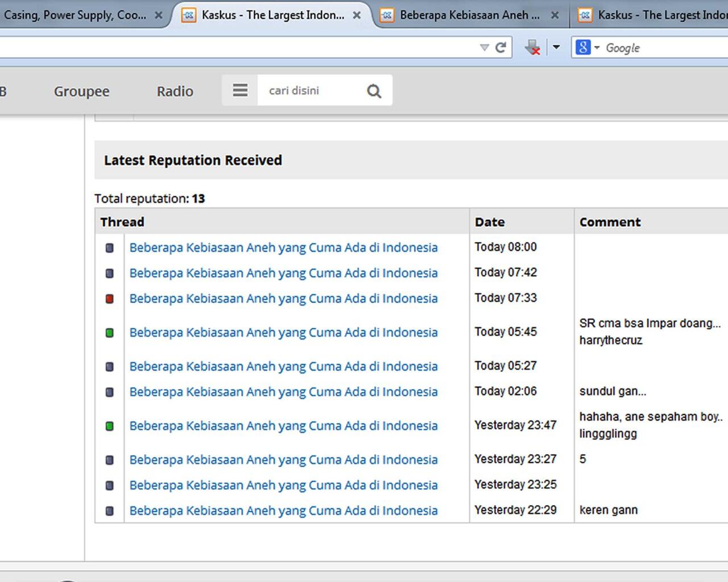Click the gray reputation icon for Today 02:06
This screenshot has height=582, width=728.
(x=110, y=392)
